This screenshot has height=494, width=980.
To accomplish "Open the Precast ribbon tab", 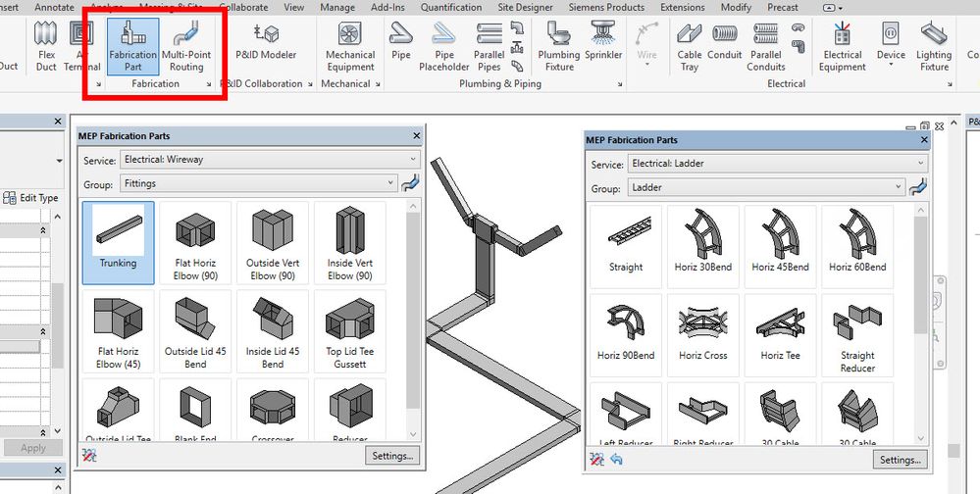I will point(783,8).
